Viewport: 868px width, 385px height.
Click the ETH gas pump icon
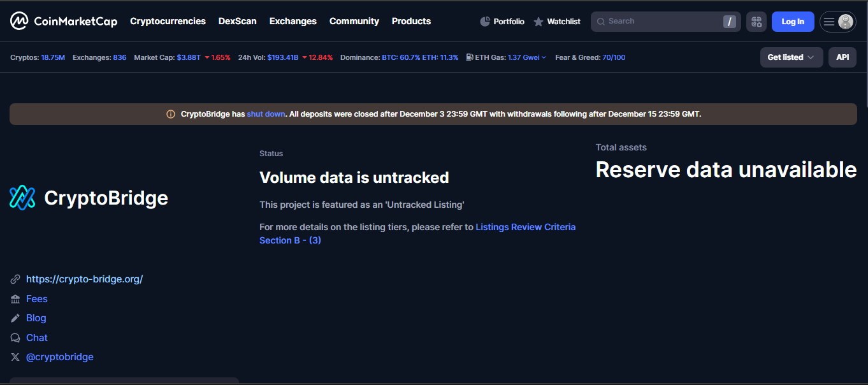tap(470, 57)
